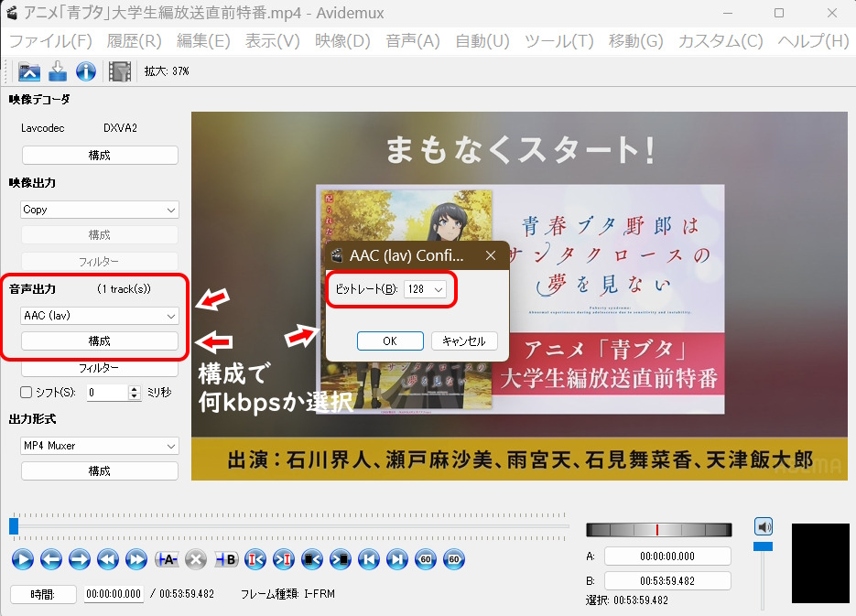The image size is (856, 616).
Task: Click フィルター button under video output
Action: [100, 262]
